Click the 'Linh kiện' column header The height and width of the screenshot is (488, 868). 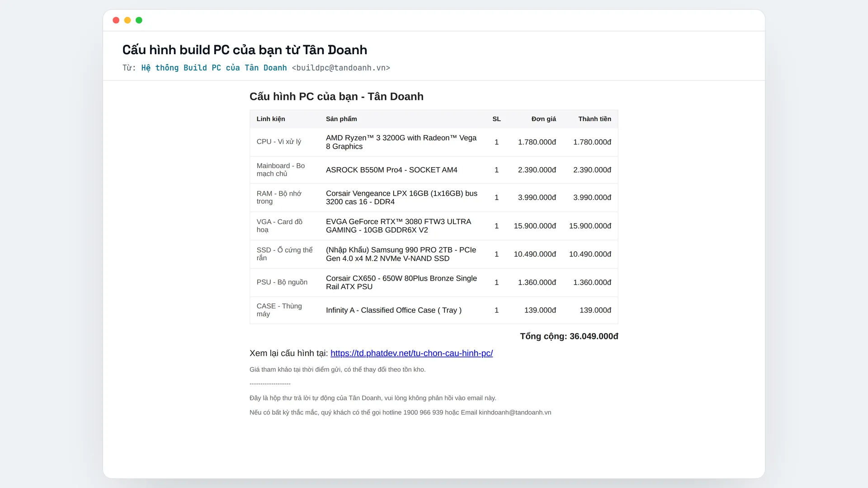click(x=271, y=119)
